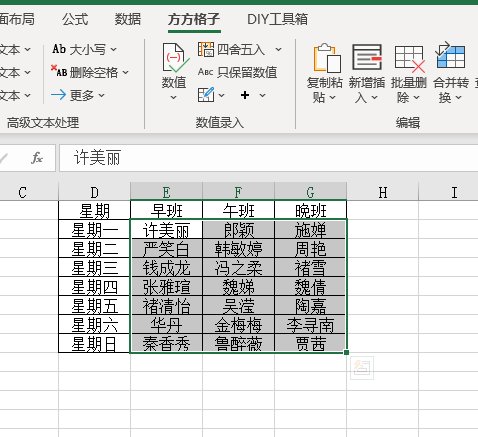
Task: Click the 星期四 row label cell
Action: [94, 286]
